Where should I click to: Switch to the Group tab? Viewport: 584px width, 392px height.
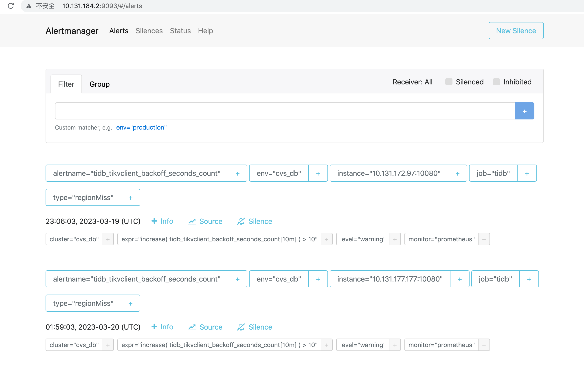pyautogui.click(x=99, y=84)
